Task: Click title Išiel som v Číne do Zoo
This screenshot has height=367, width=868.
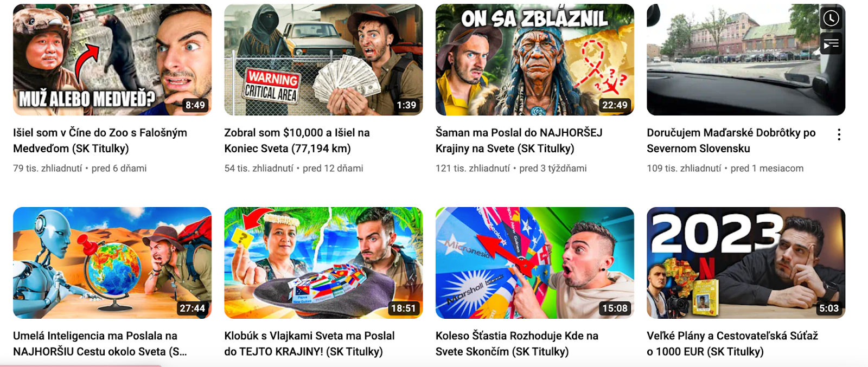Action: (x=100, y=140)
